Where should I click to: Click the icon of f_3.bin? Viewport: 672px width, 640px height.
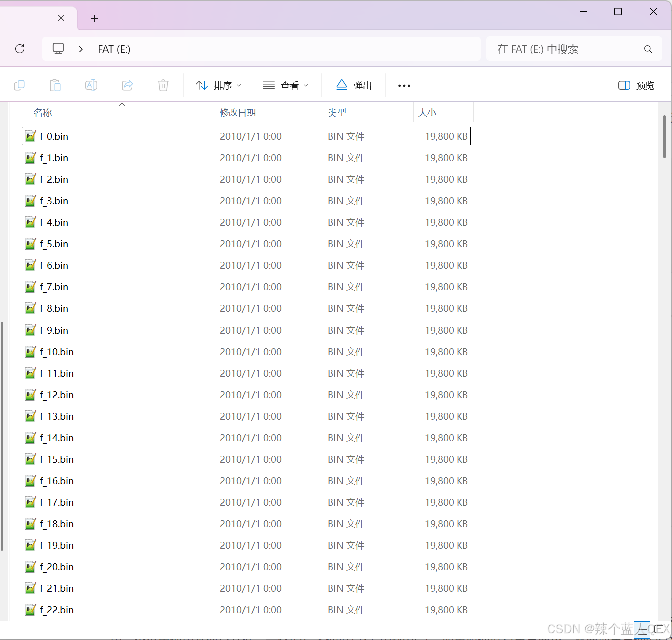[31, 201]
